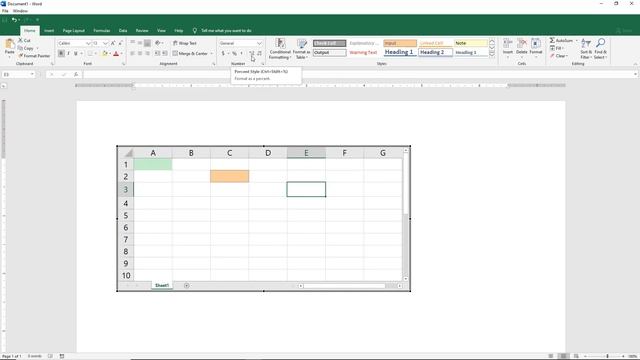Image resolution: width=640 pixels, height=360 pixels.
Task: Apply the yellow Fill Color bucket
Action: 105,53
